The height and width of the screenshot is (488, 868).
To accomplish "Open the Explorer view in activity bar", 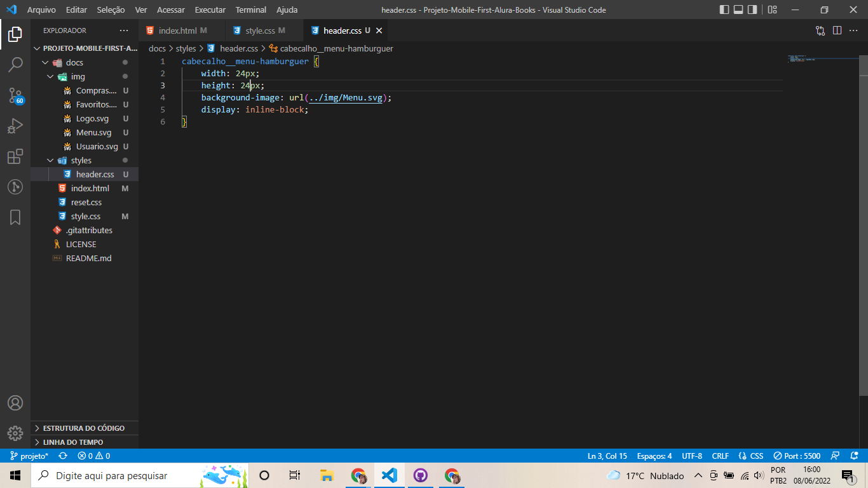I will click(15, 34).
